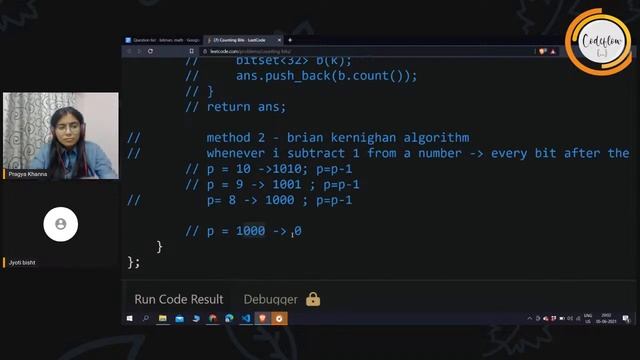This screenshot has height=360, width=640.
Task: Click the taskbar date and time
Action: 606,318
